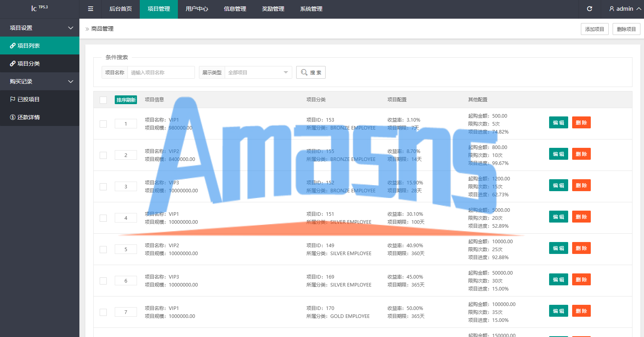Click the Ic TP5.3 logo
The height and width of the screenshot is (337, 644).
(40, 8)
